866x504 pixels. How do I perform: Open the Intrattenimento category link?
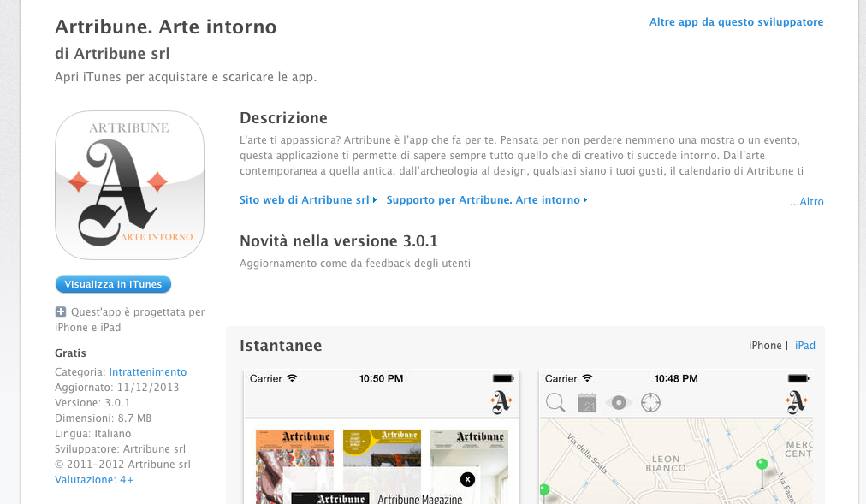click(147, 372)
